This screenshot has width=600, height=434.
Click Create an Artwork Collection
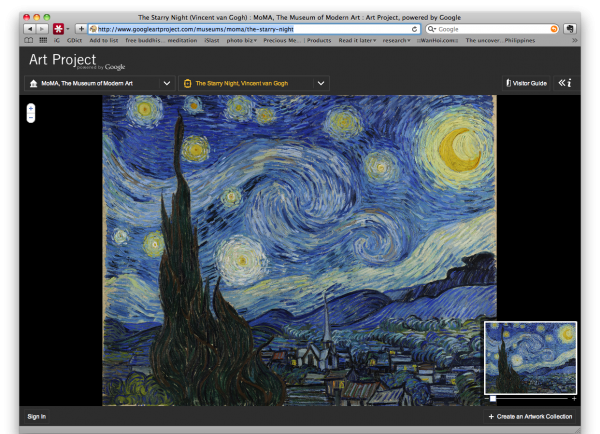tap(530, 416)
